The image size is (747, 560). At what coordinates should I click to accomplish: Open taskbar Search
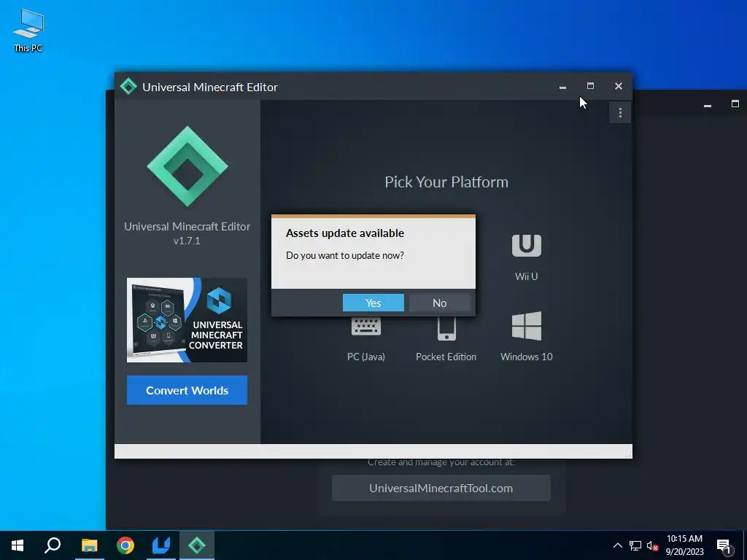53,545
